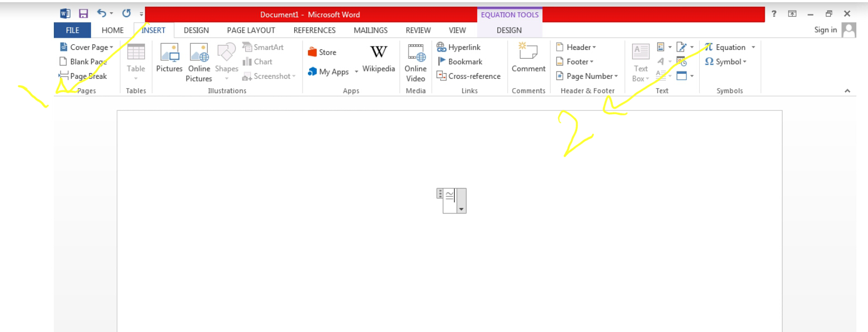
Task: Add a Signature Line
Action: coord(685,47)
